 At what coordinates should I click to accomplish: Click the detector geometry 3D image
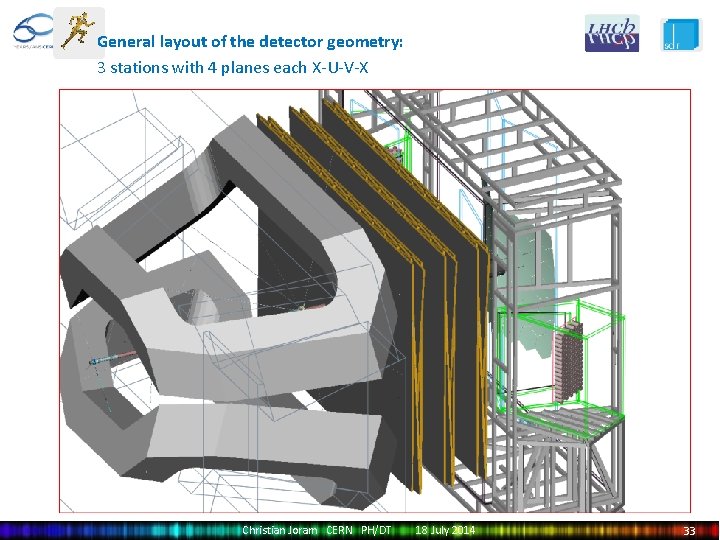click(375, 301)
